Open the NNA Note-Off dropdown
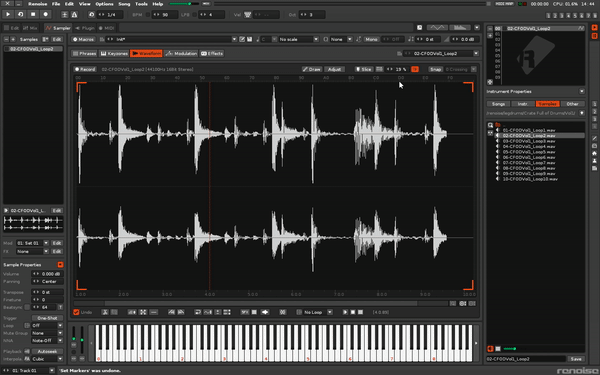The image size is (600, 375). 47,341
